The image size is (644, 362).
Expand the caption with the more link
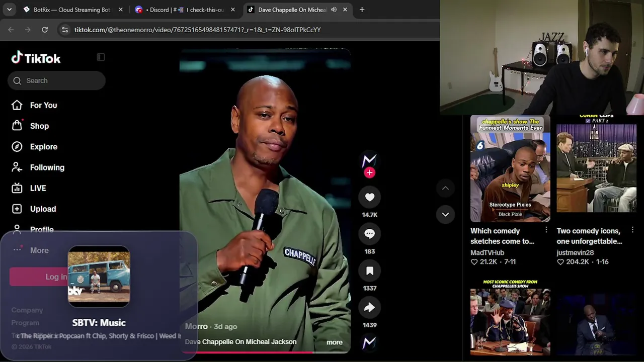[x=334, y=342]
